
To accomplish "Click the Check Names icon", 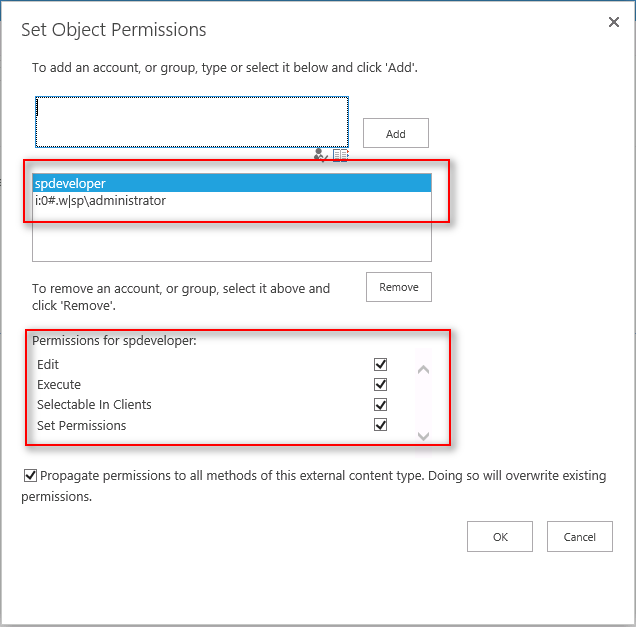I will [x=321, y=154].
